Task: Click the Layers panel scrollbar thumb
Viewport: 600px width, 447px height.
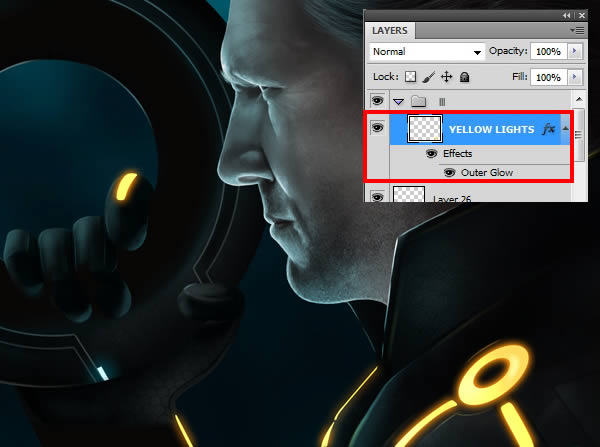Action: pyautogui.click(x=579, y=134)
